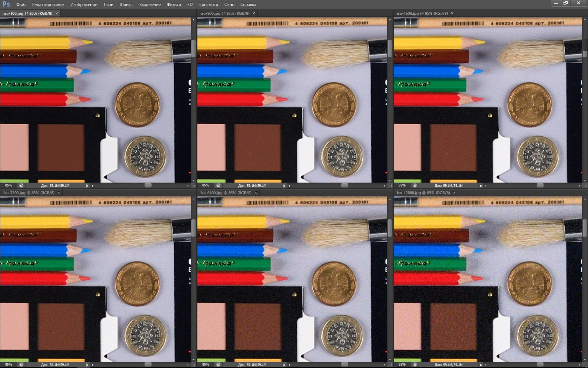Open the Редактирование menu
Image resolution: width=588 pixels, height=368 pixels.
[x=48, y=5]
